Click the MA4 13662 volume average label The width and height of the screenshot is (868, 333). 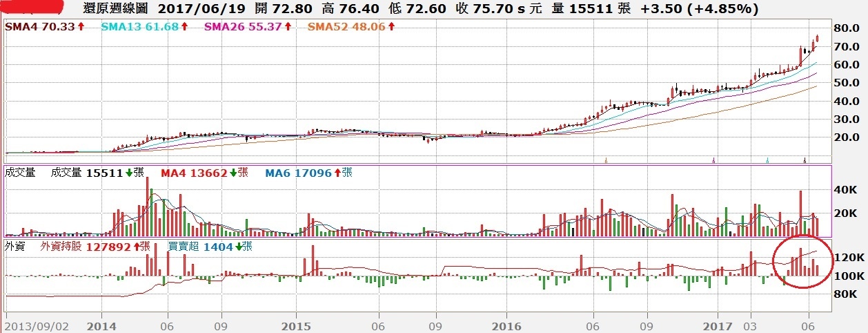click(x=194, y=173)
